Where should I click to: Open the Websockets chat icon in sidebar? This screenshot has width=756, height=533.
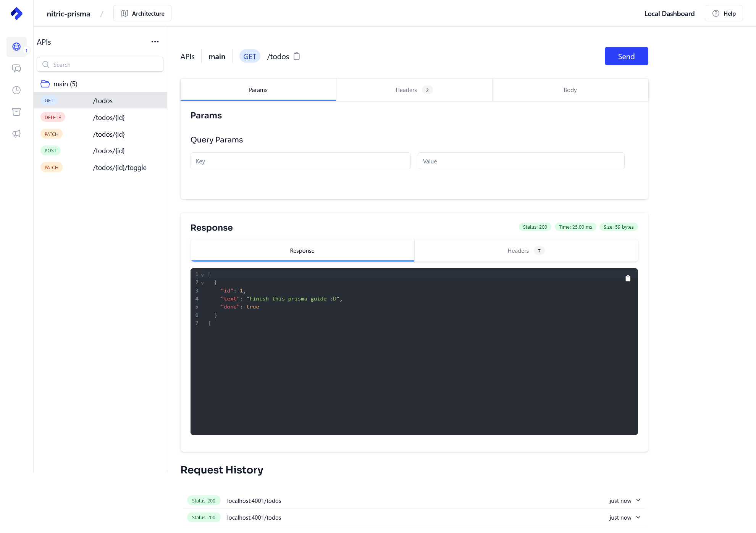click(x=16, y=68)
